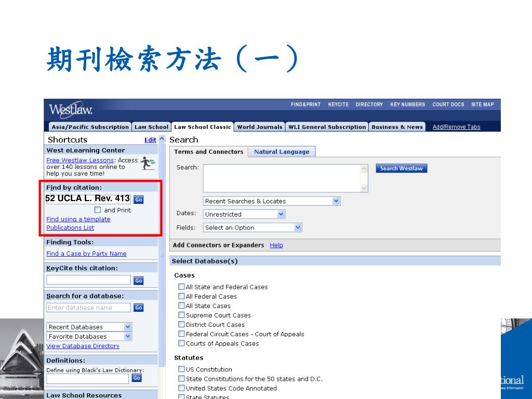Open COURT DOCS in top menu
Screen dimensions: 532x399
click(x=448, y=104)
